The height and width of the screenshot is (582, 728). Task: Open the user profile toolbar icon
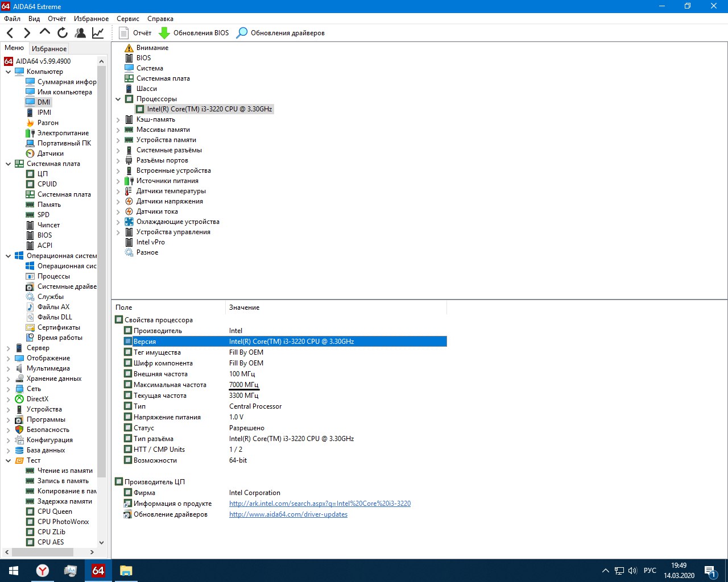point(80,33)
